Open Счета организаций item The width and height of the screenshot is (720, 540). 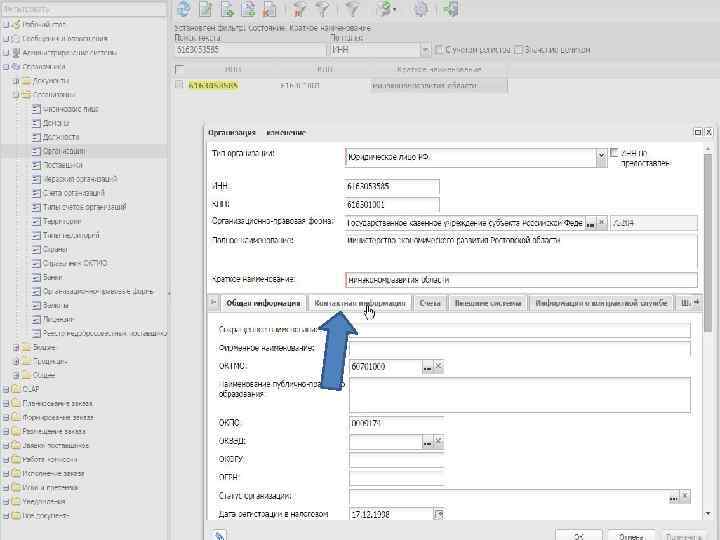click(73, 193)
